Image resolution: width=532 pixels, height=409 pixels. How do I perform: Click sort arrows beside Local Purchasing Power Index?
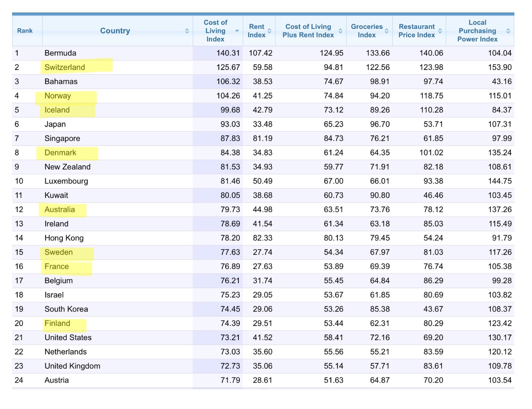click(508, 31)
